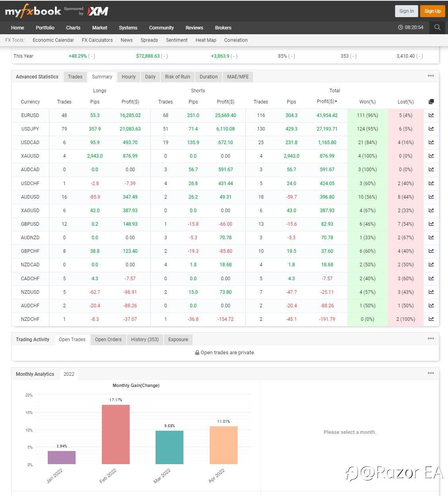Click the Myfxbook logo
This screenshot has height=496, width=448.
[x=33, y=11]
